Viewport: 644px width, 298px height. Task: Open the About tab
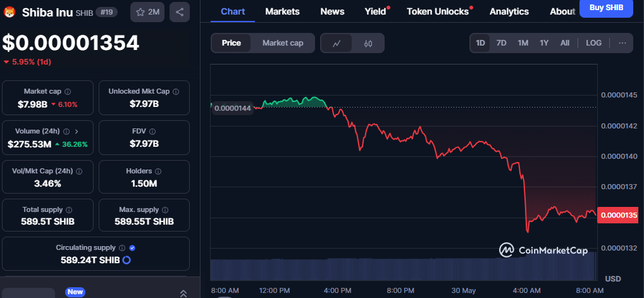(x=562, y=11)
